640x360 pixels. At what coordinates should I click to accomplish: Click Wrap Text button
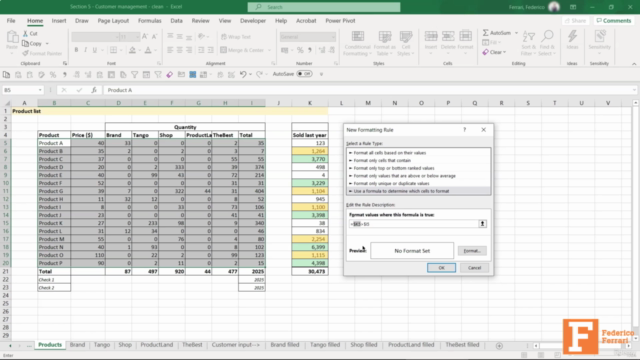pyautogui.click(x=236, y=37)
